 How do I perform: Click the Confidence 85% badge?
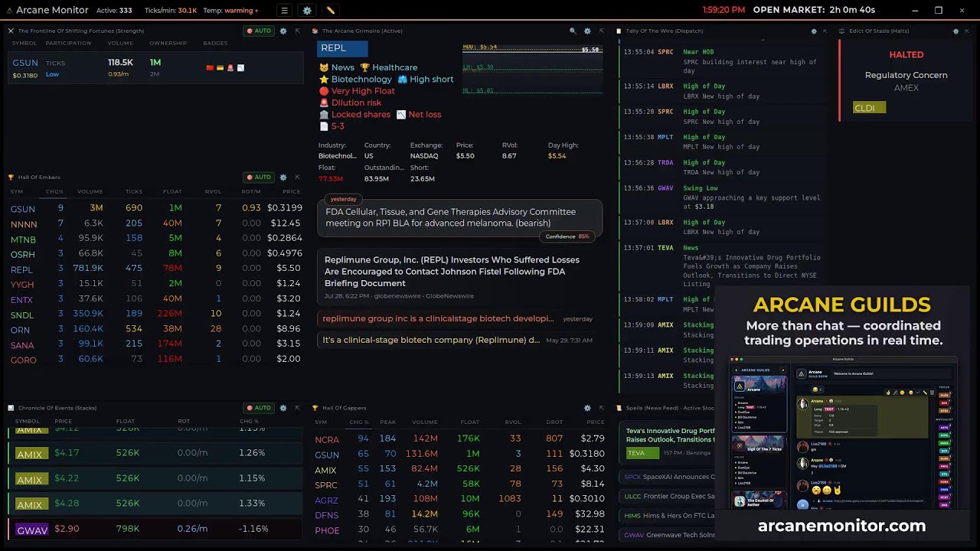tap(567, 236)
